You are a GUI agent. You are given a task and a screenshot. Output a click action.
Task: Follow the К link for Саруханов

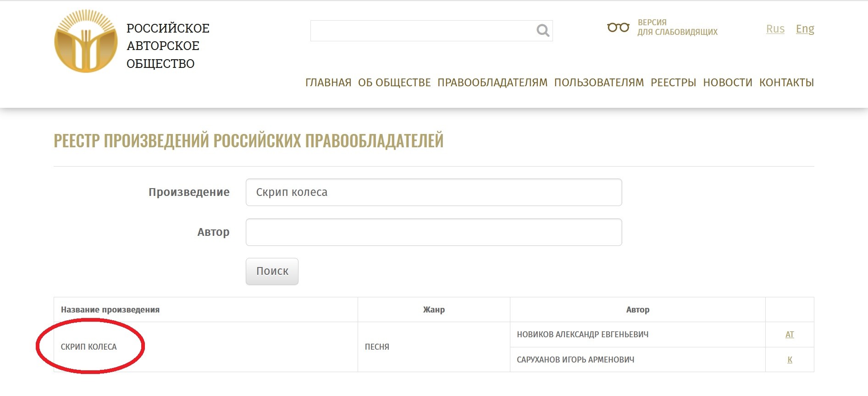point(790,360)
